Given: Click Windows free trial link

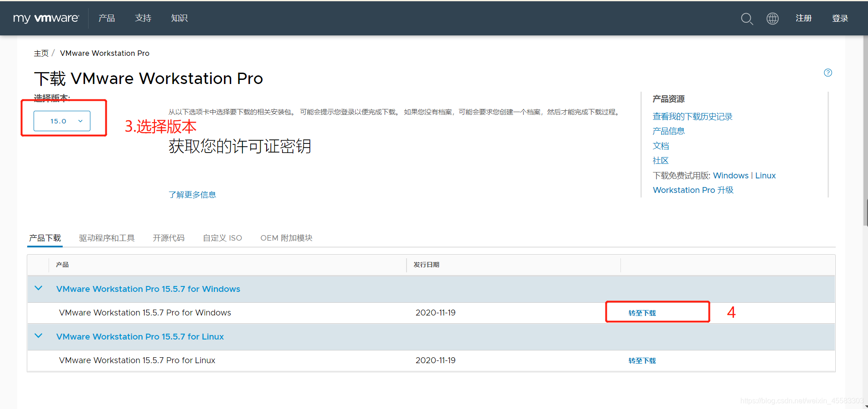Looking at the screenshot, I should [730, 176].
